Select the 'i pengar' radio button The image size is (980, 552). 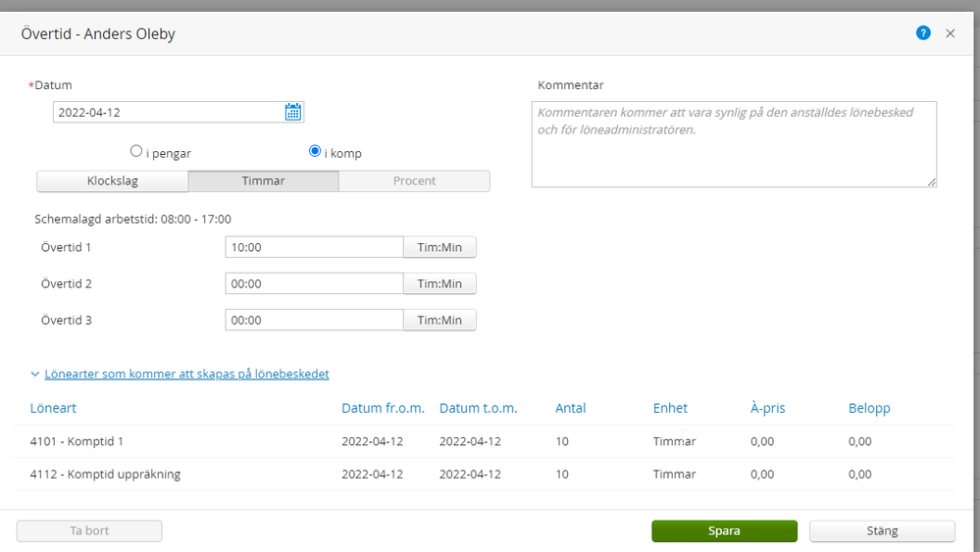[136, 152]
